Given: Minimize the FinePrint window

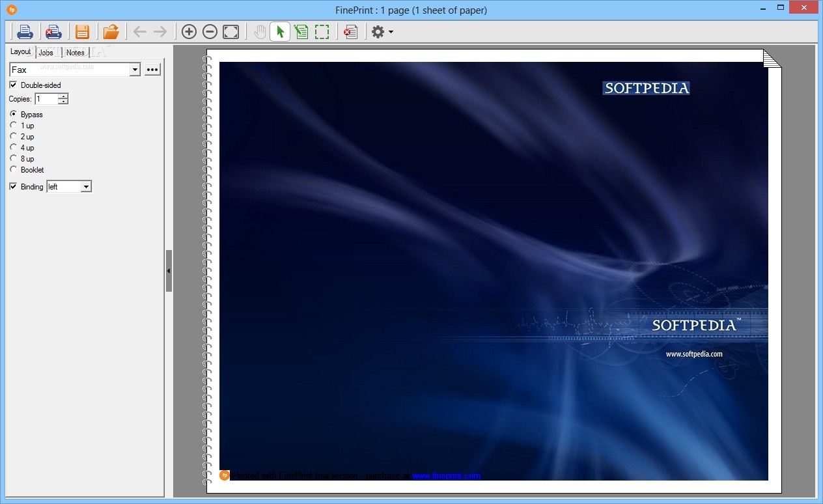Looking at the screenshot, I should pos(764,8).
